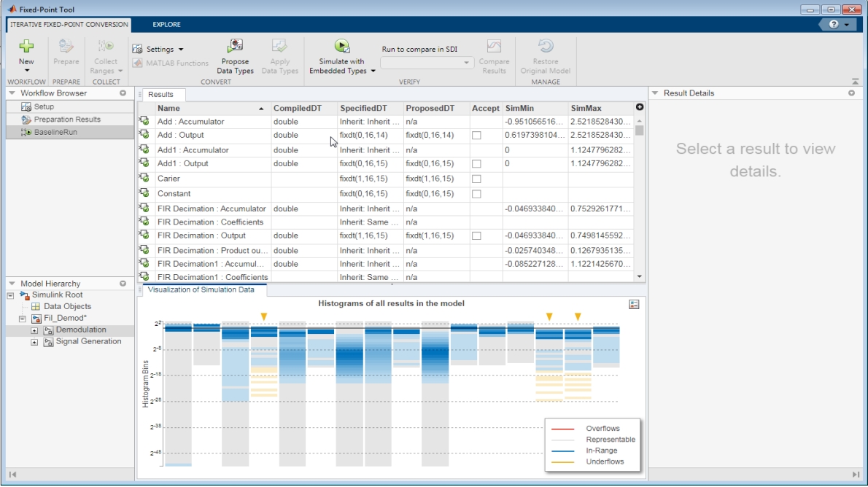Expand the Demodulation tree node
Screen dimensions: 868x487
[34, 330]
